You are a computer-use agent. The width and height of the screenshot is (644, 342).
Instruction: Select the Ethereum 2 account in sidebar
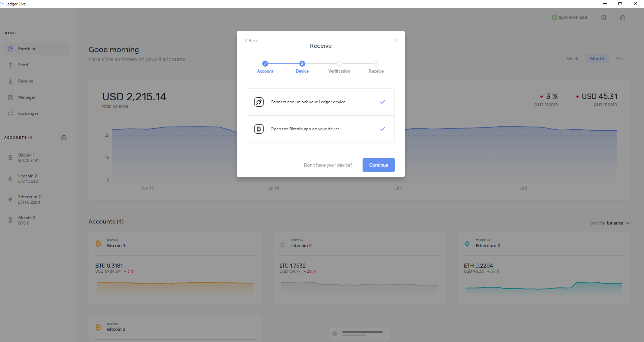[36, 200]
